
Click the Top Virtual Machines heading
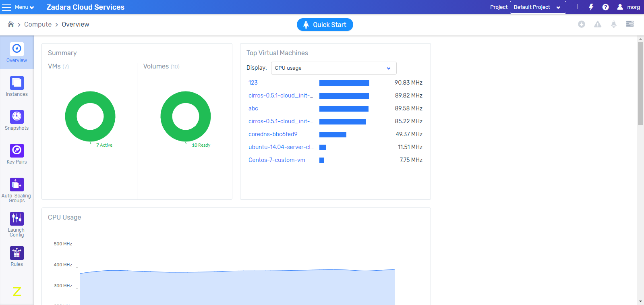[277, 53]
